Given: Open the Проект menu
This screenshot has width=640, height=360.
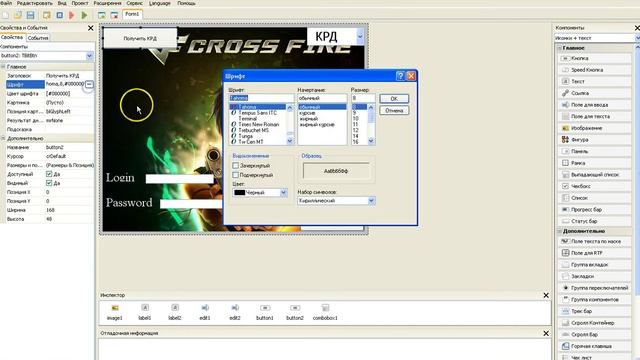Looking at the screenshot, I should click(x=80, y=3).
